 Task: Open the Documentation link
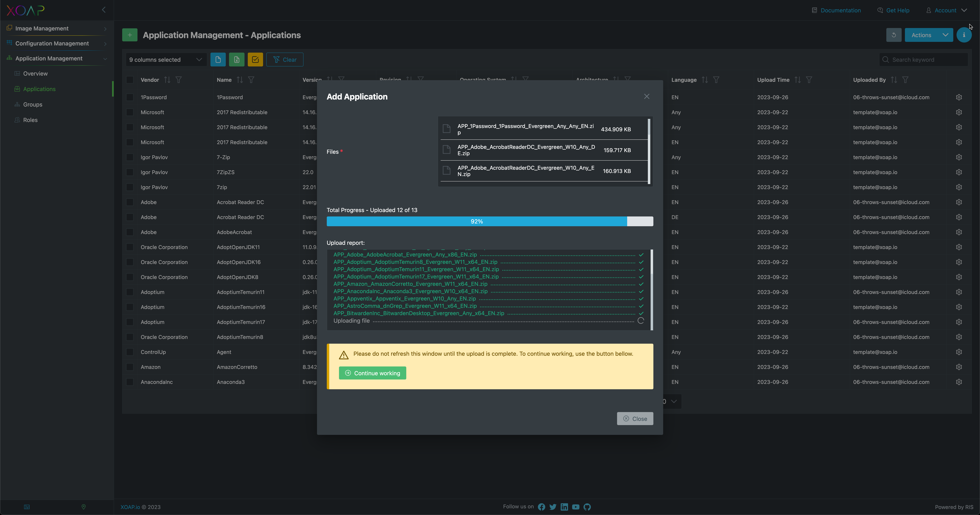(x=836, y=10)
